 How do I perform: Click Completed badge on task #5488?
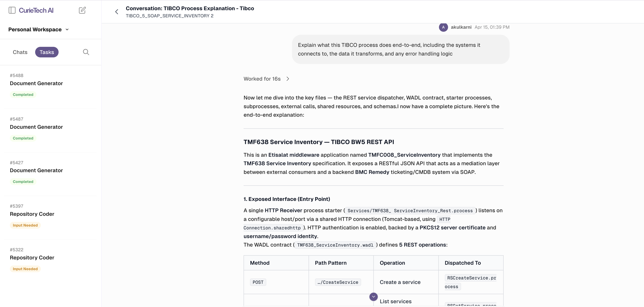[23, 95]
